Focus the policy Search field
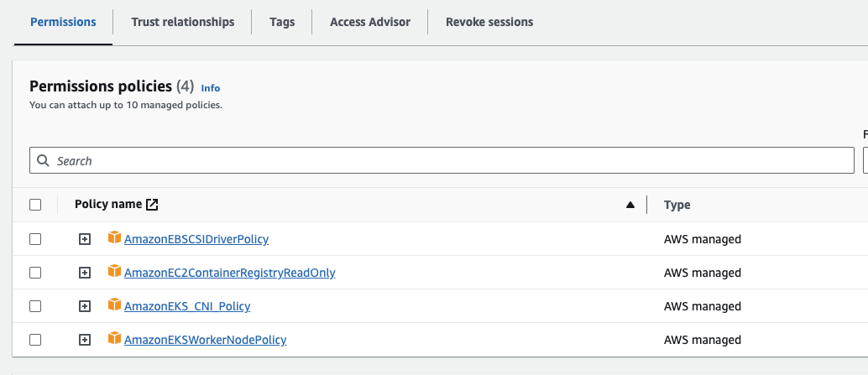Image resolution: width=868 pixels, height=375 pixels. (442, 160)
